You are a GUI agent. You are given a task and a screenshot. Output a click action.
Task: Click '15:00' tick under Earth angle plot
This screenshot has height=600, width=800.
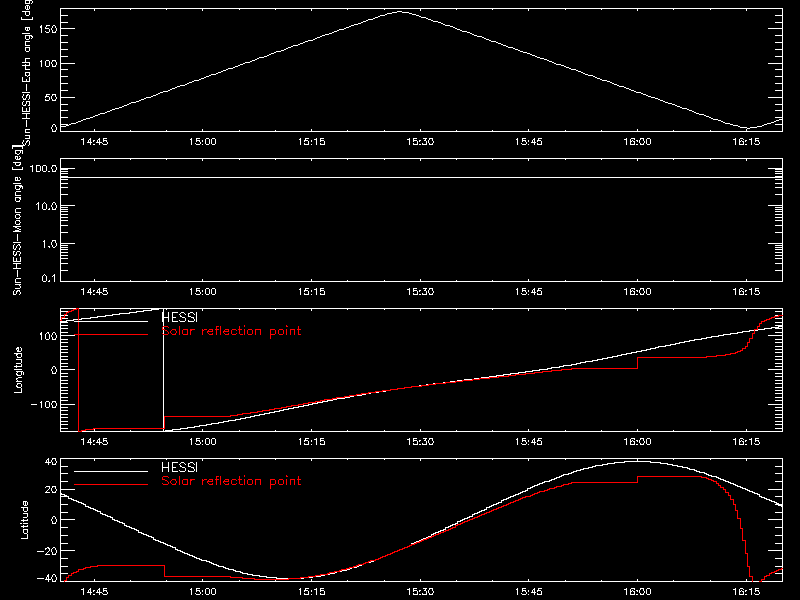203,142
